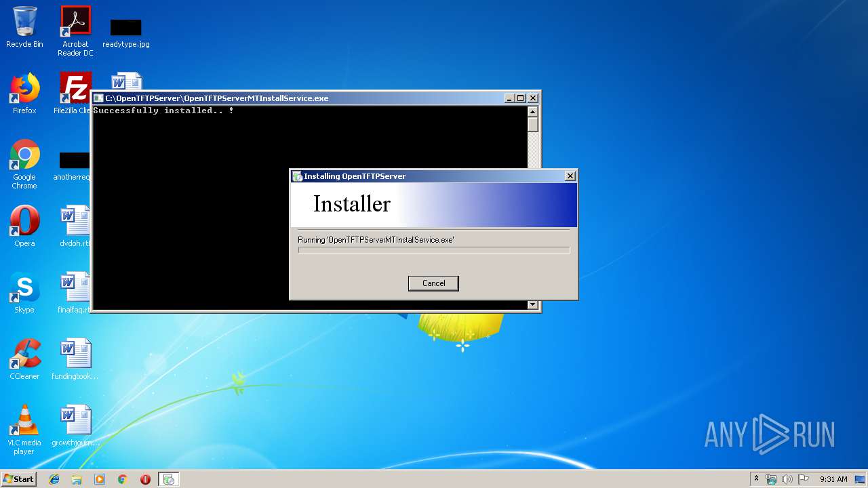Switch to the installer taskbar button
The width and height of the screenshot is (868, 488).
pos(169,479)
